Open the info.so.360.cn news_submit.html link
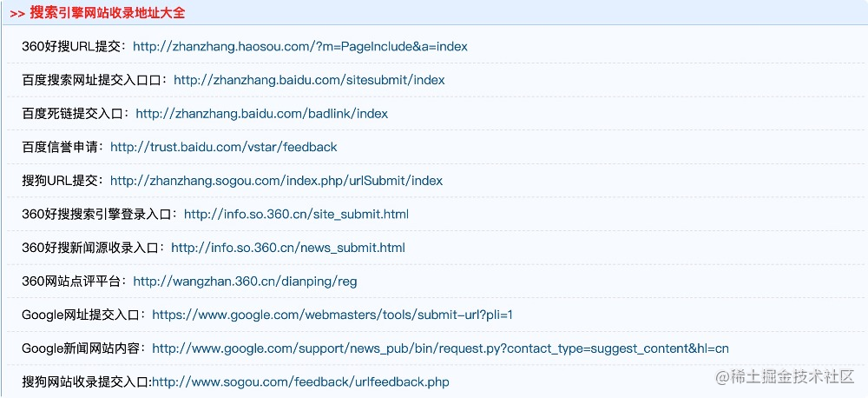The image size is (868, 398). (x=288, y=248)
